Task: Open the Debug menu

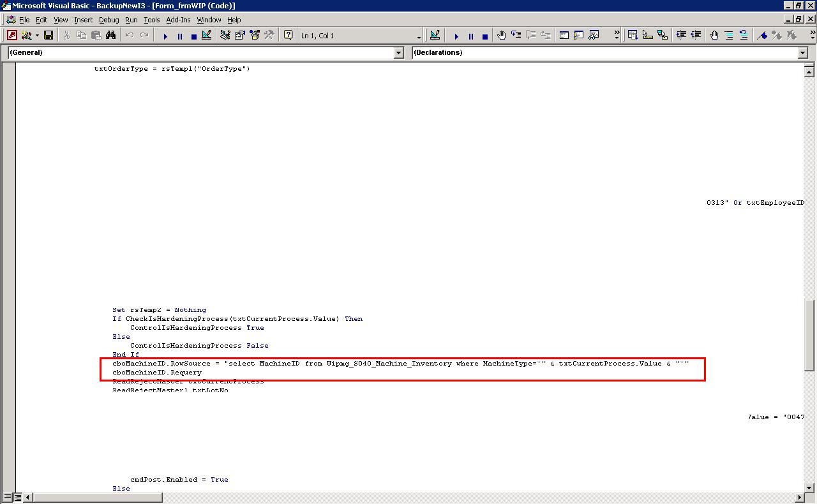Action: 109,20
